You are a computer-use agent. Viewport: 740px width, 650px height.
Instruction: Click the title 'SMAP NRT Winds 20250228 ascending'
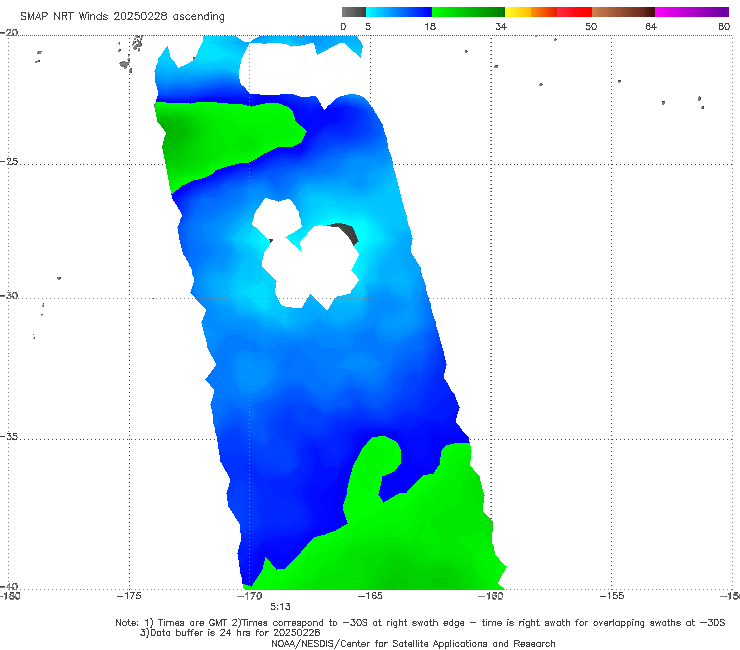tap(122, 17)
